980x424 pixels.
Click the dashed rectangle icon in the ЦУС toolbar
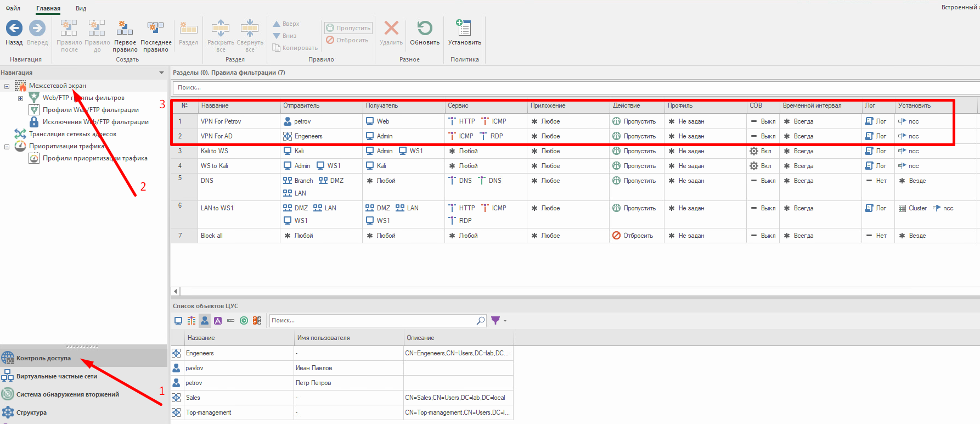pyautogui.click(x=230, y=321)
